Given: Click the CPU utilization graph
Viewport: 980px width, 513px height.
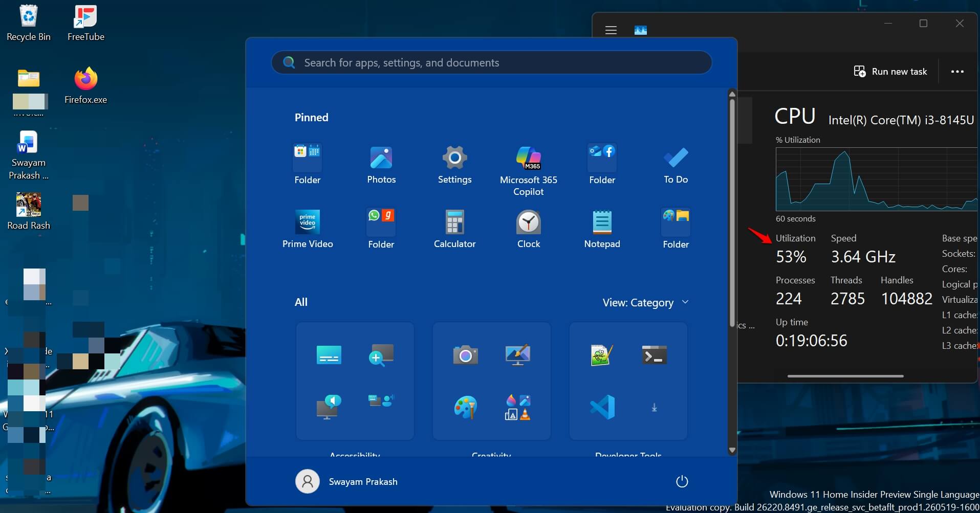Looking at the screenshot, I should pyautogui.click(x=876, y=179).
